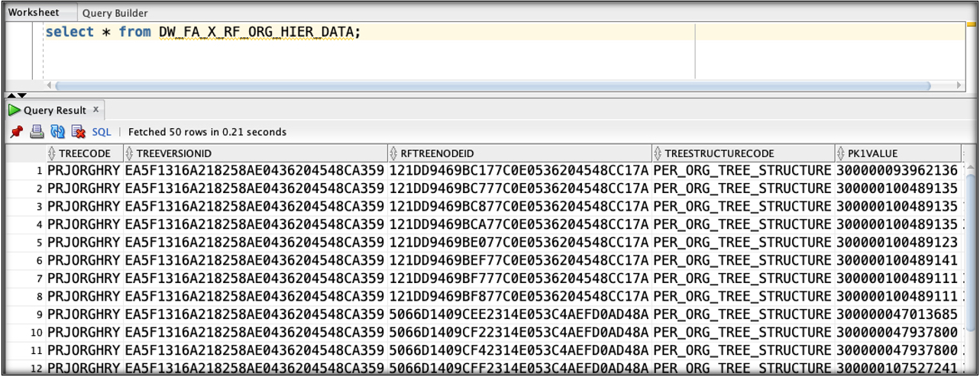Click RFTREENODEID cell 121DD9469BE077C0E0536204548CC17A
The height and width of the screenshot is (380, 980).
click(x=519, y=242)
